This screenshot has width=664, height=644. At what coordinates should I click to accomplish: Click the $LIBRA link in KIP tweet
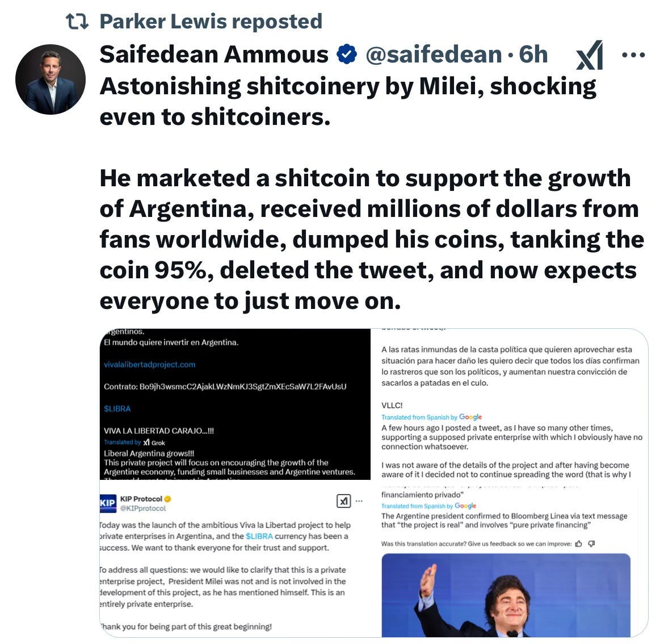[259, 536]
